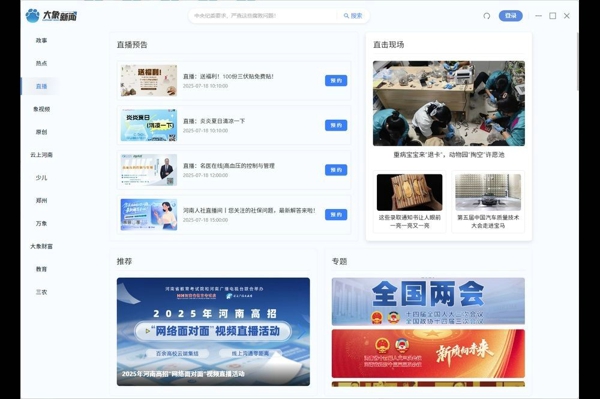Open the 热点 sidebar section

(41, 64)
